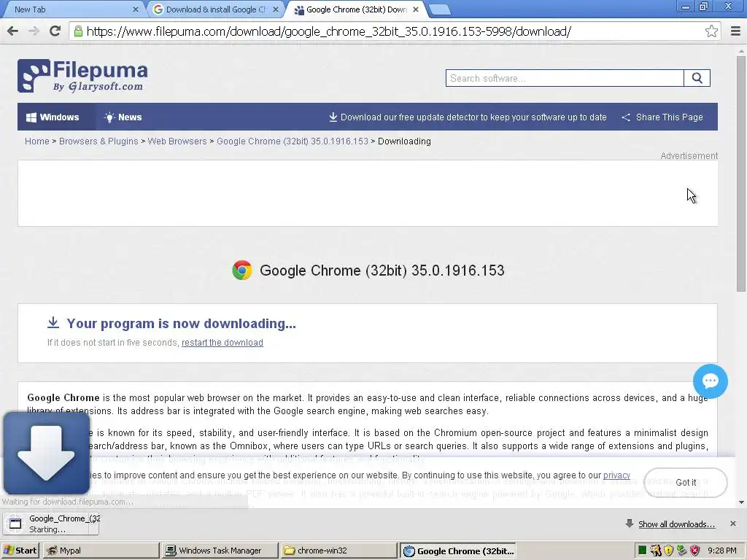This screenshot has width=747, height=560.
Task: Switch to Download & install Google Chrome tab
Action: [x=216, y=9]
